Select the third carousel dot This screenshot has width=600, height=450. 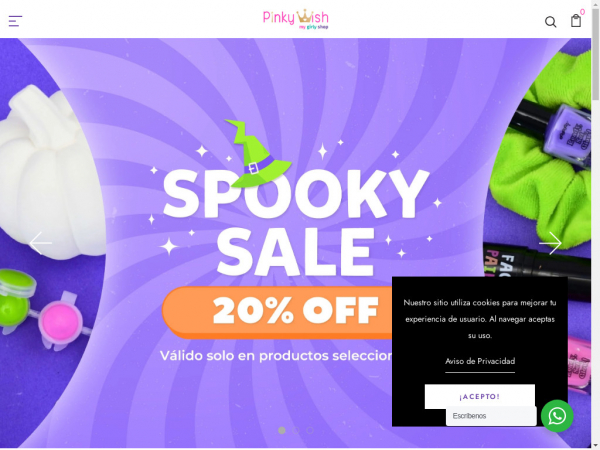[310, 430]
